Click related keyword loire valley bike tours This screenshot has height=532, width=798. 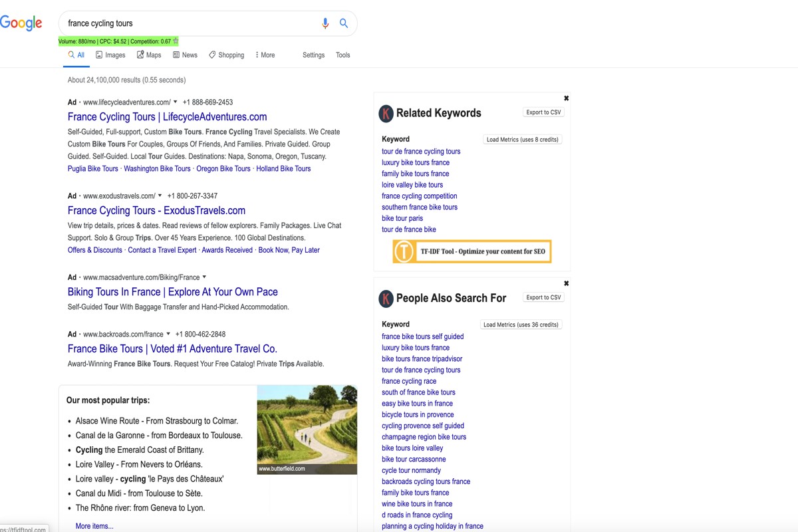(x=412, y=185)
